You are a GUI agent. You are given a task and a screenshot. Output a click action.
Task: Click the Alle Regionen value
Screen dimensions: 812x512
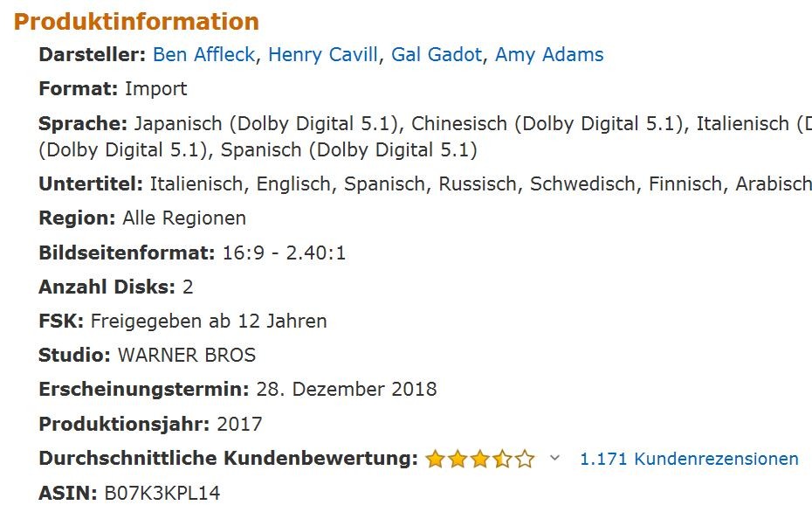(x=184, y=218)
